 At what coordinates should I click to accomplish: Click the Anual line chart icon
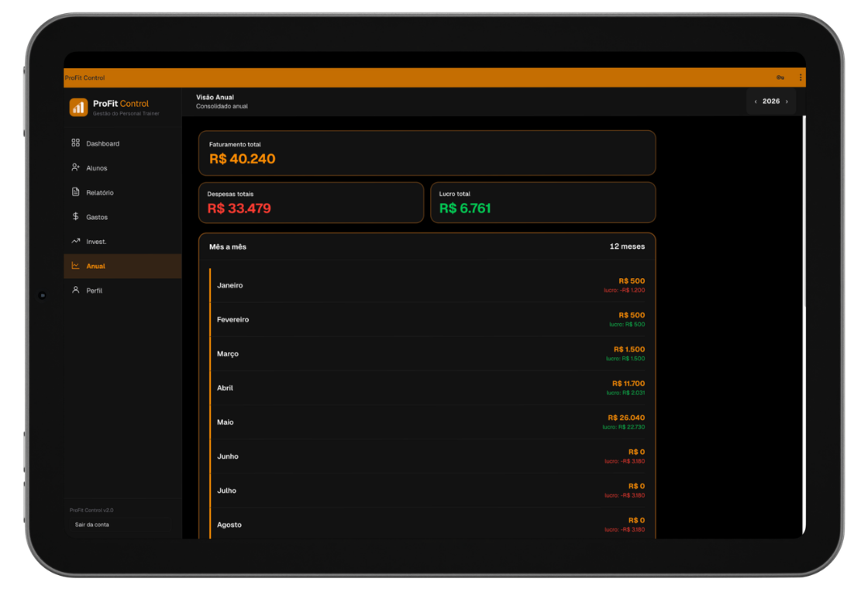(76, 266)
